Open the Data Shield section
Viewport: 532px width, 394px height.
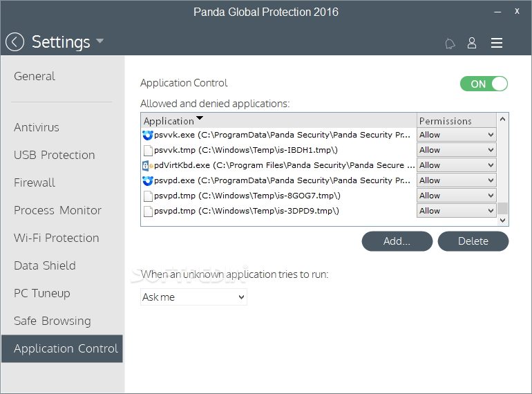(45, 265)
